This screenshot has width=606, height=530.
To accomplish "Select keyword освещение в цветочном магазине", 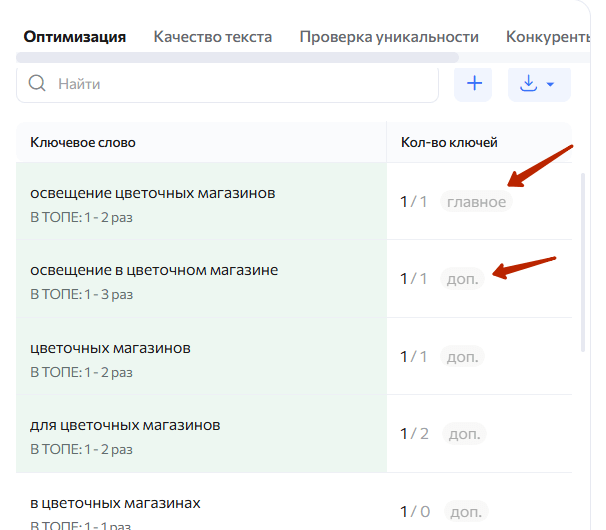I will 154,270.
